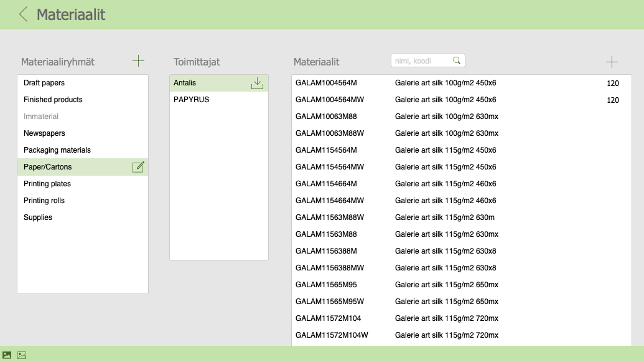Click the download icon on Antalis row
Viewport: 644px width, 362px height.
257,83
